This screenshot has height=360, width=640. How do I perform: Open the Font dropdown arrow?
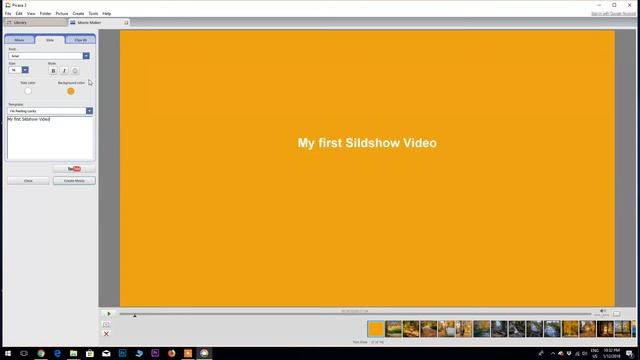point(86,56)
